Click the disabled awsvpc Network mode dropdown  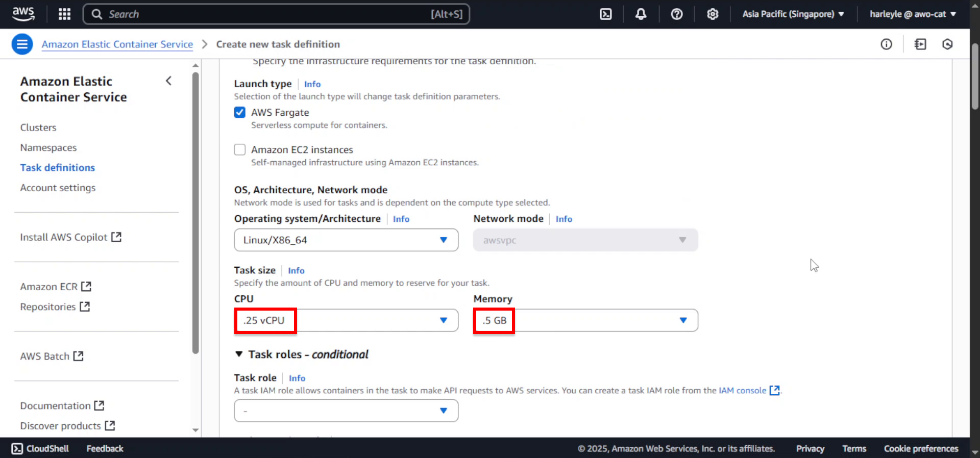tap(585, 240)
